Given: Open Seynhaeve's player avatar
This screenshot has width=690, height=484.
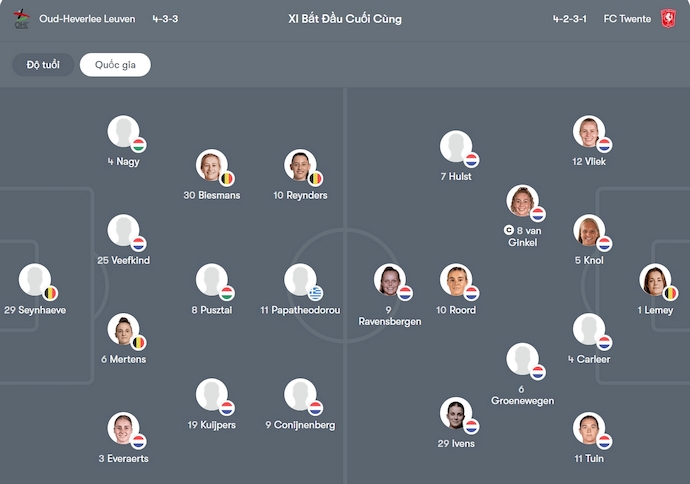Looking at the screenshot, I should (x=34, y=280).
